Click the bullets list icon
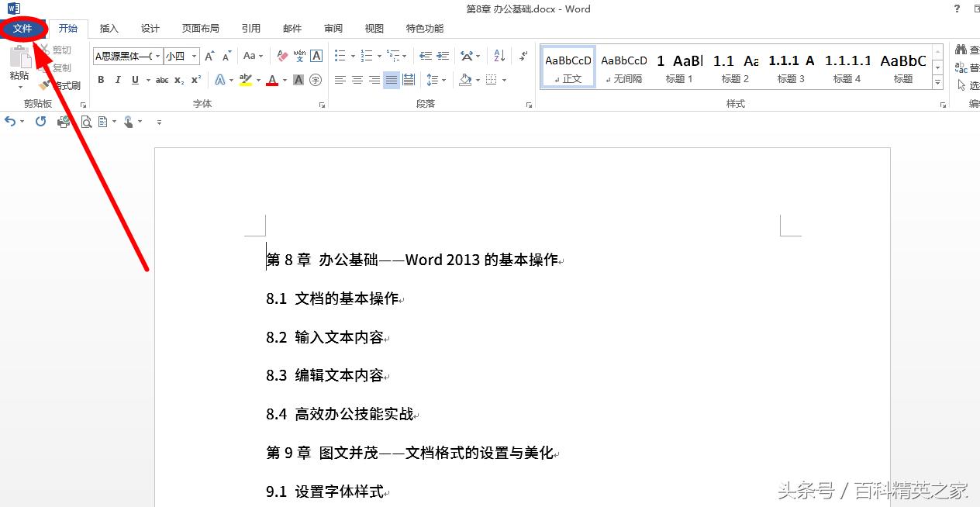 (339, 56)
